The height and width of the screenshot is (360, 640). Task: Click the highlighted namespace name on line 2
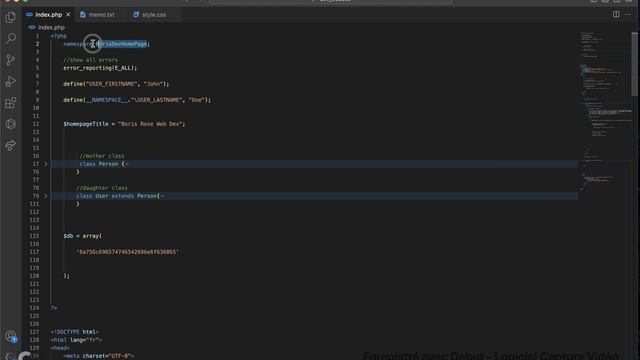pos(122,44)
